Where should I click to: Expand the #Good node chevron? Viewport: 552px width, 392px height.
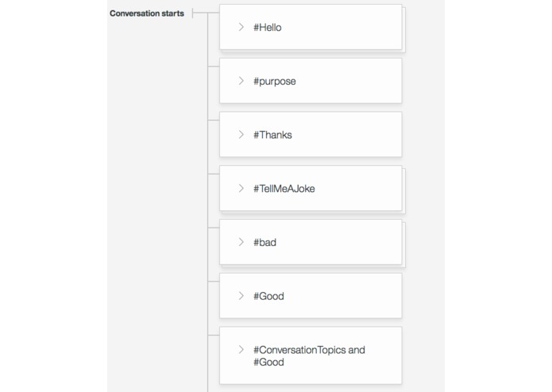click(x=241, y=296)
